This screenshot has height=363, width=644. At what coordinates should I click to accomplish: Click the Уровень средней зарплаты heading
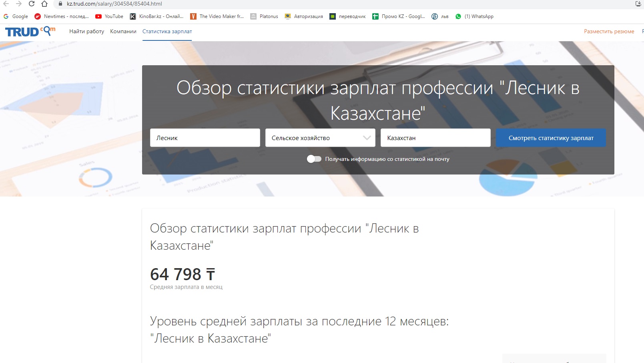[x=299, y=330]
